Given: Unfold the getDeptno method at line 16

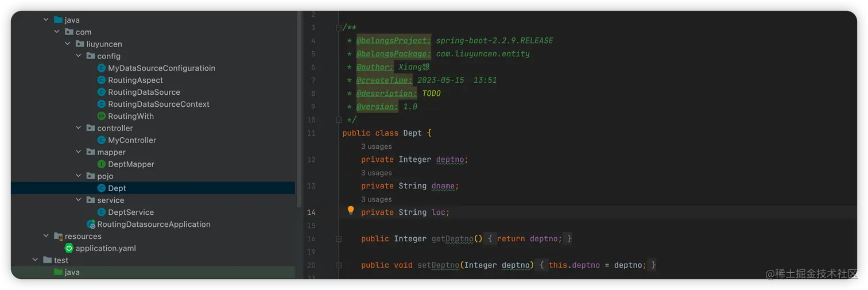Looking at the screenshot, I should click(339, 238).
